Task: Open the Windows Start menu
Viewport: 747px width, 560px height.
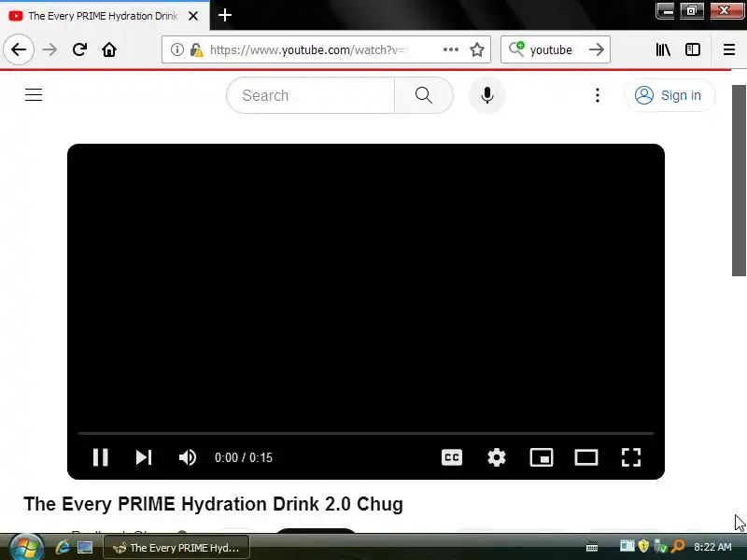Action: pyautogui.click(x=26, y=548)
